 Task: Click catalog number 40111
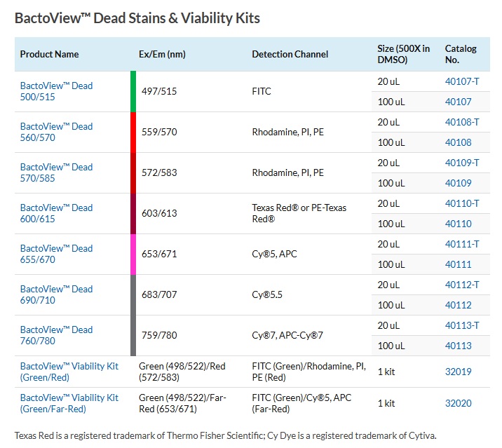pos(458,264)
